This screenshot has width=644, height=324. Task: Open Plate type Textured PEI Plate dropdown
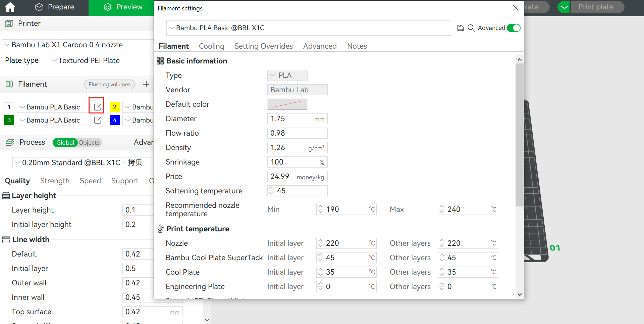click(101, 60)
